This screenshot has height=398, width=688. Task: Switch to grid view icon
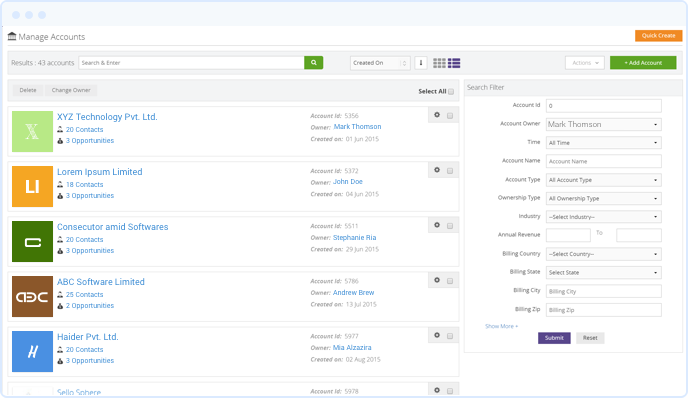[439, 63]
